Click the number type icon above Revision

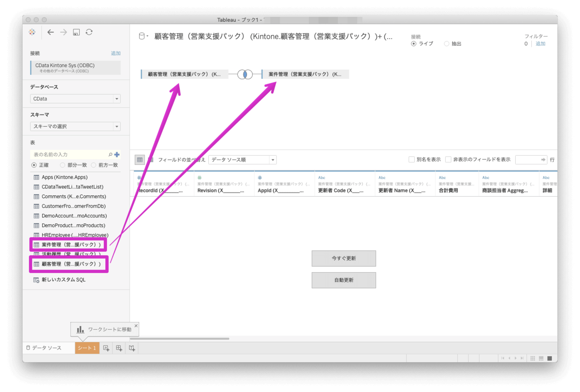(200, 178)
